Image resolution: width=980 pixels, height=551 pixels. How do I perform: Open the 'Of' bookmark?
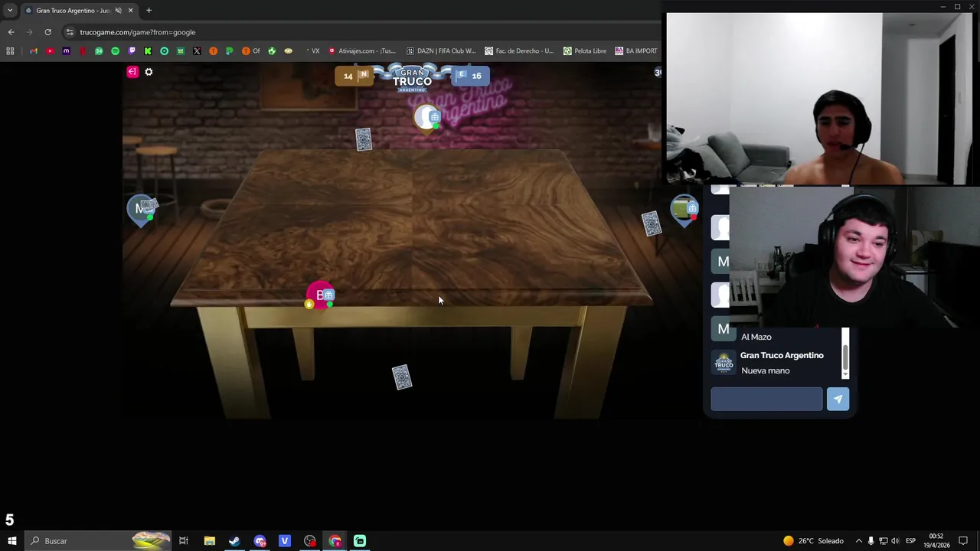tap(250, 51)
